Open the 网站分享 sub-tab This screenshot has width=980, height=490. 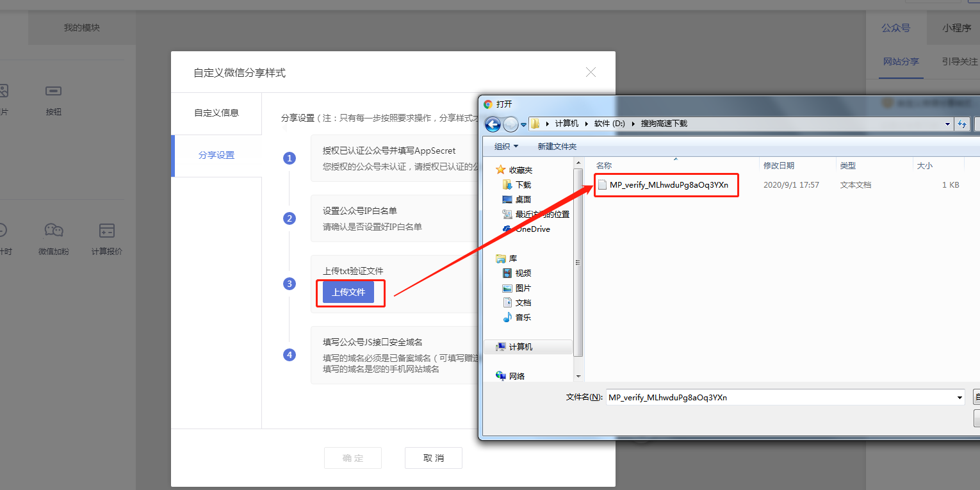coord(901,61)
